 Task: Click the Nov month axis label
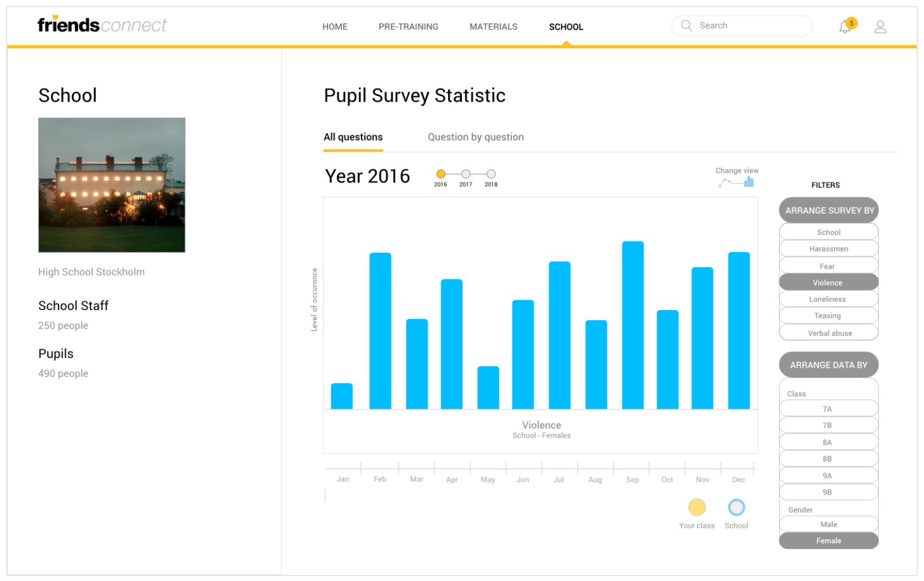702,480
